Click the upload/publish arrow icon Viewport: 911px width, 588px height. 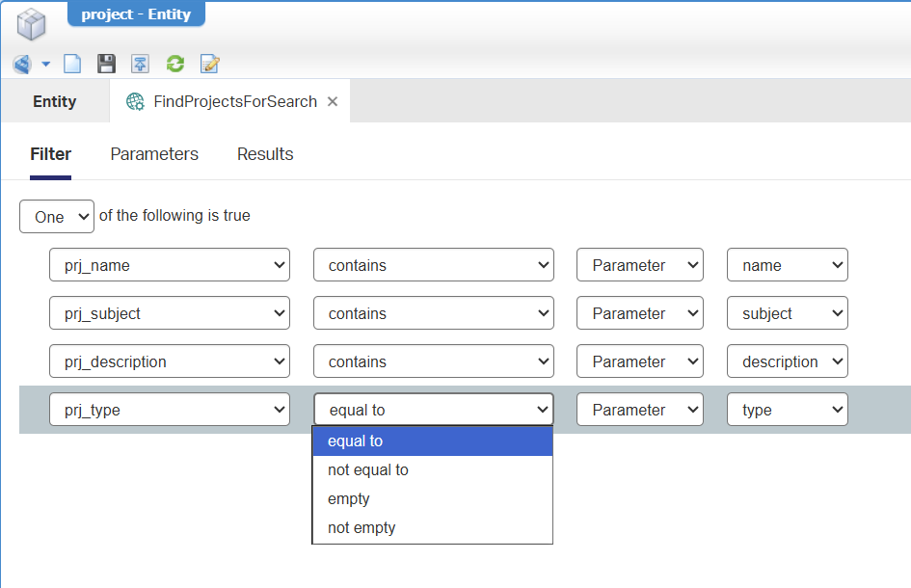coord(141,65)
